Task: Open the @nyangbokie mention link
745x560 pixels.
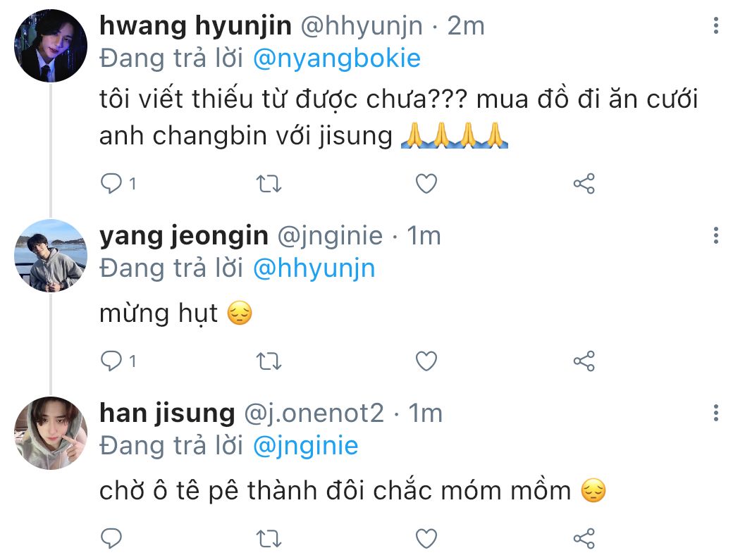Action: coord(337,59)
